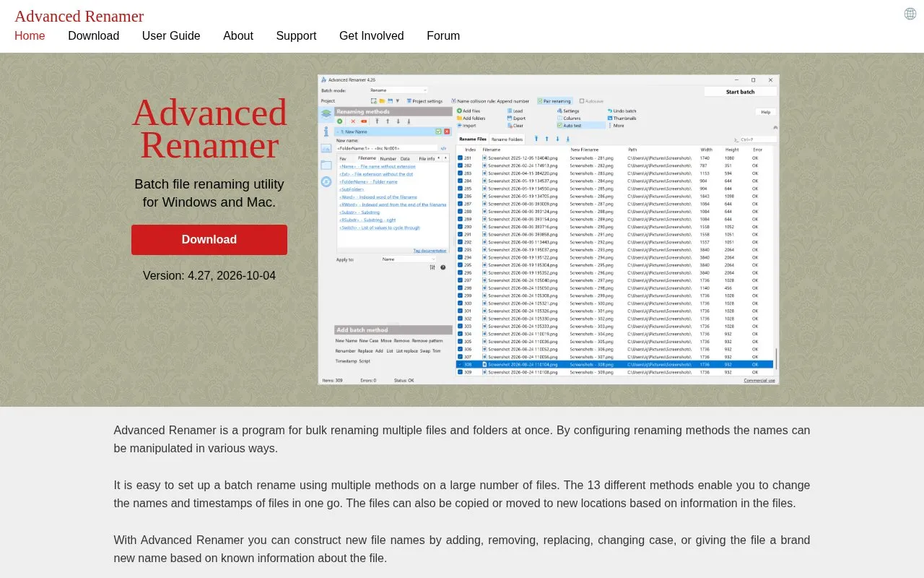Screen dimensions: 924x578
Task: Open Project settings
Action: coord(424,101)
